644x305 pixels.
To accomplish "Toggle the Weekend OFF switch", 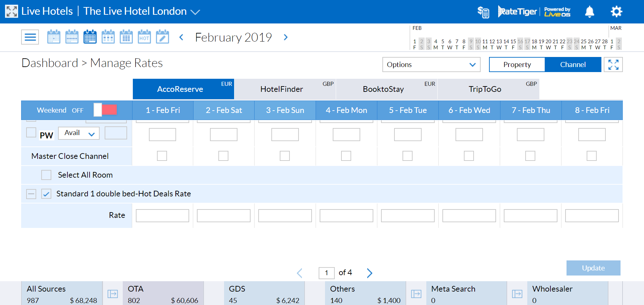I will 105,110.
